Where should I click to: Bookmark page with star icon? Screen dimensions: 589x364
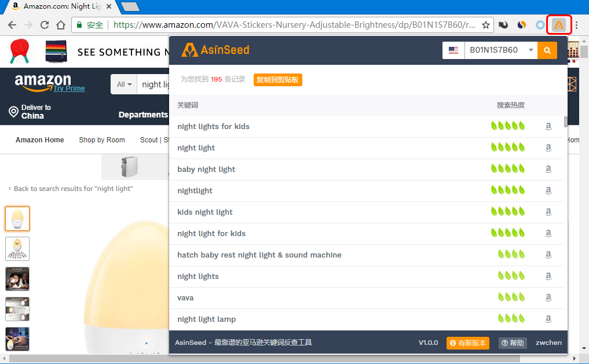click(486, 25)
